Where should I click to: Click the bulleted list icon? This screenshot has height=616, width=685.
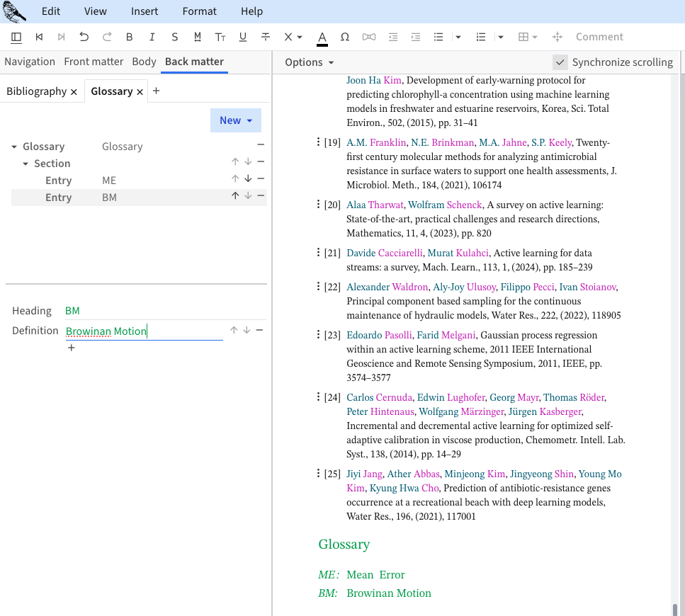438,37
